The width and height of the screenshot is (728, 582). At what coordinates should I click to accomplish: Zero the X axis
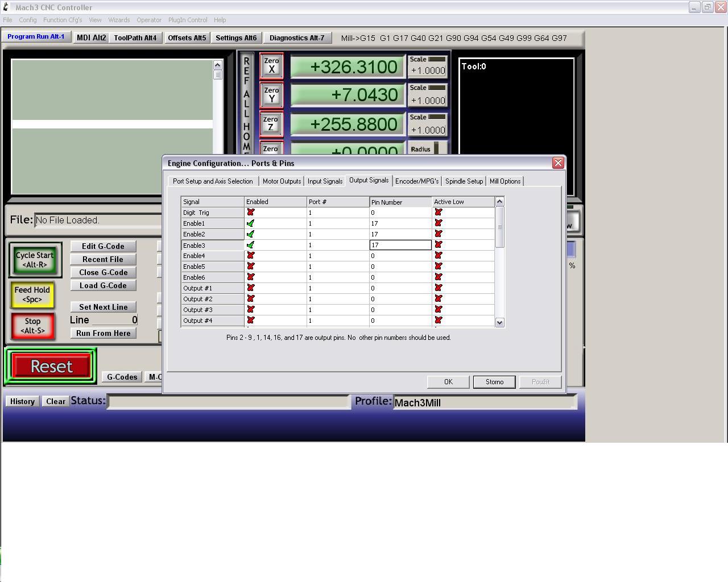click(271, 66)
